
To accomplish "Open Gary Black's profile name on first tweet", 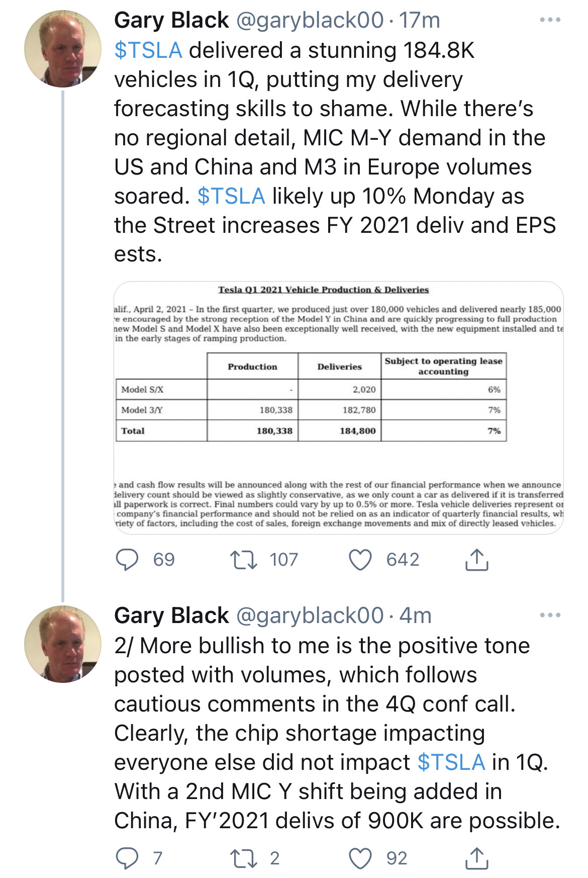I will [x=171, y=21].
